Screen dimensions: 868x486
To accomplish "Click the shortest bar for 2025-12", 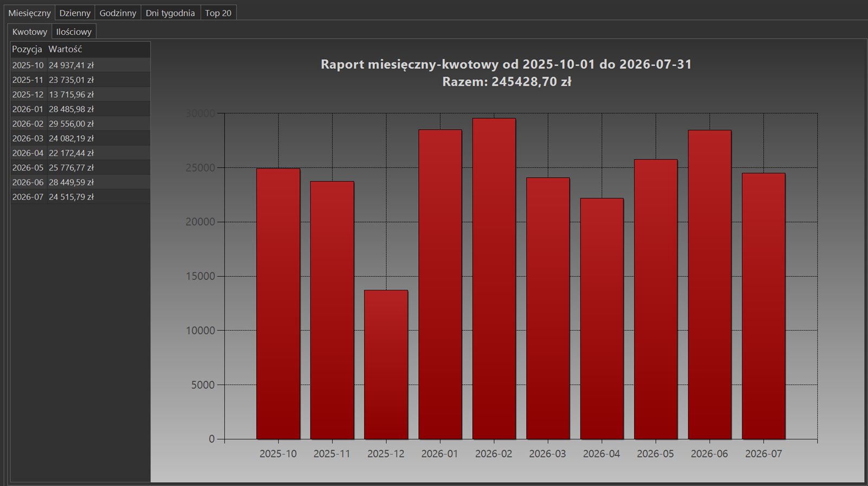I will pos(386,364).
